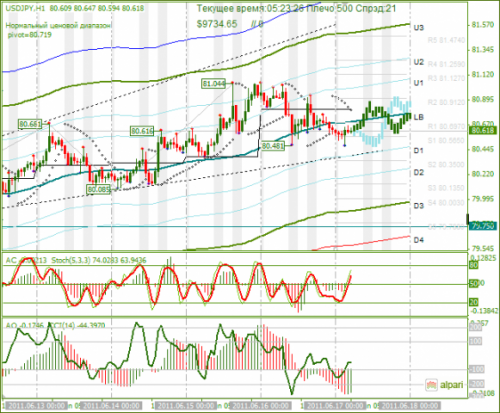Click the 79.995 price axis value
The width and height of the screenshot is (500, 413).
tap(483, 199)
